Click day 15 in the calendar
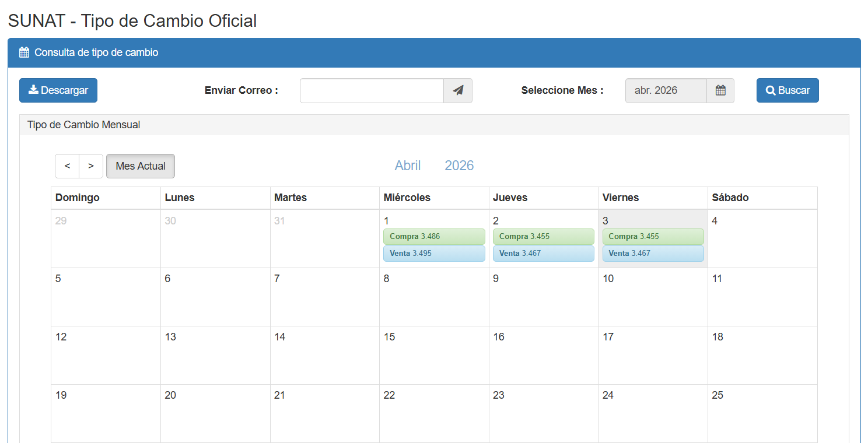Screen dimensions: 868x443 [434, 354]
